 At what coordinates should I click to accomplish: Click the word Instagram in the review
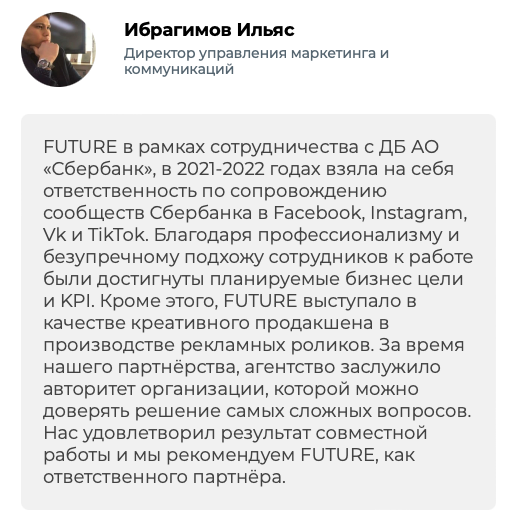419,214
